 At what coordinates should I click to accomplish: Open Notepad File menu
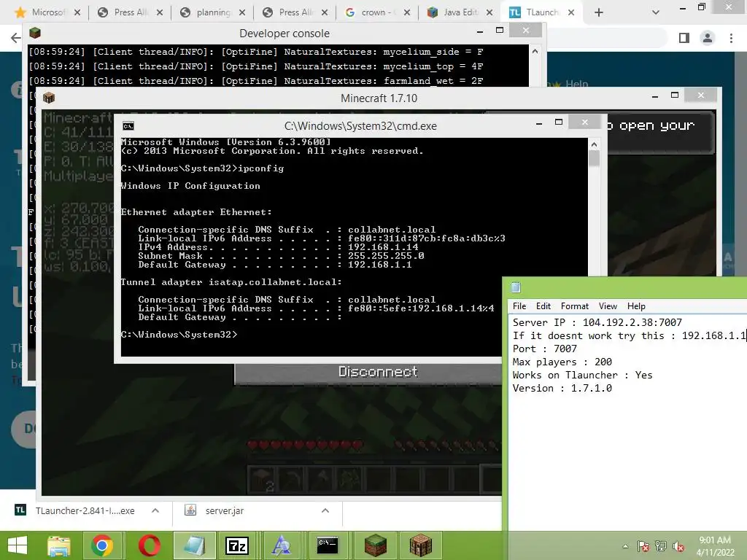pyautogui.click(x=519, y=306)
